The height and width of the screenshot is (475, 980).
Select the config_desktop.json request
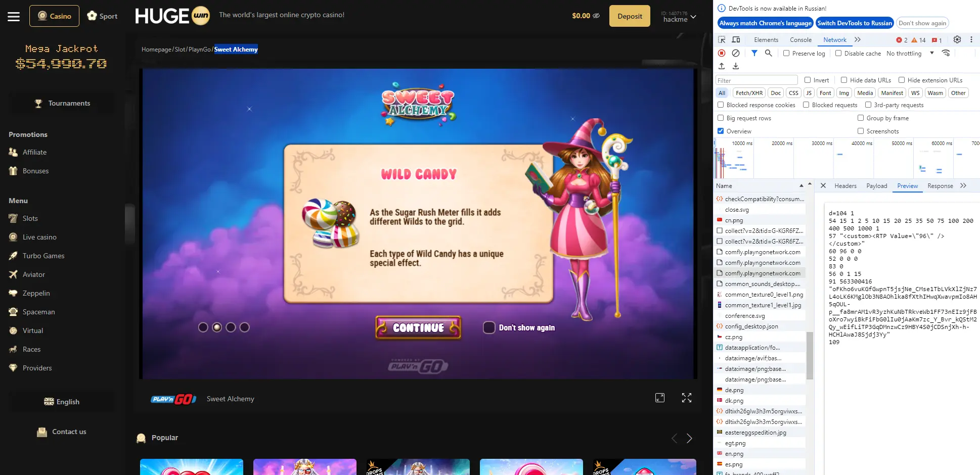click(760, 326)
